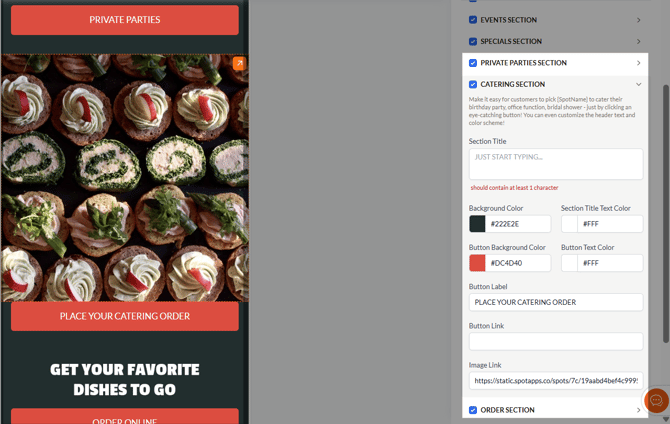Disable the Events Section checkbox
The image size is (670, 424).
coord(473,20)
